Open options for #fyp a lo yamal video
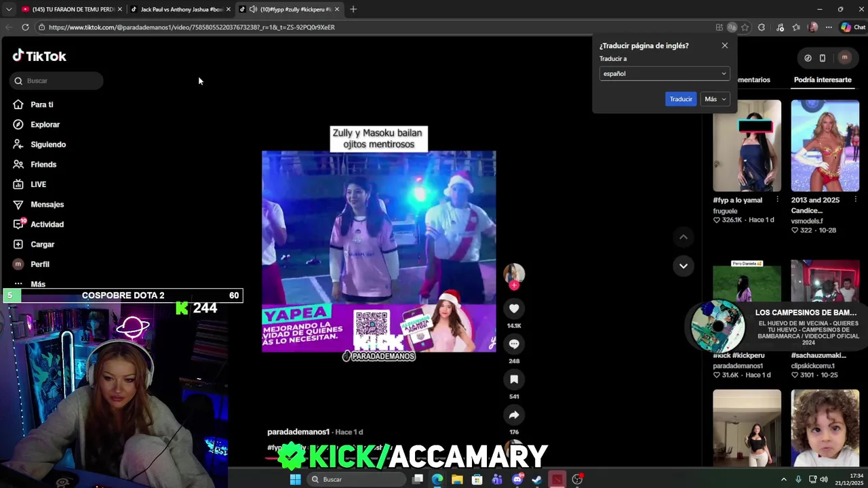Viewport: 868px width, 488px height. [x=777, y=200]
